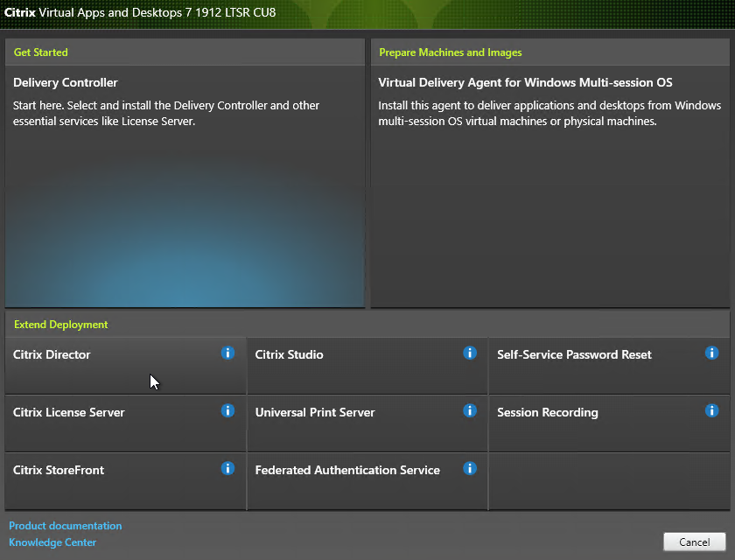The height and width of the screenshot is (560, 735).
Task: Open info for Citrix StoreFront
Action: [x=227, y=468]
